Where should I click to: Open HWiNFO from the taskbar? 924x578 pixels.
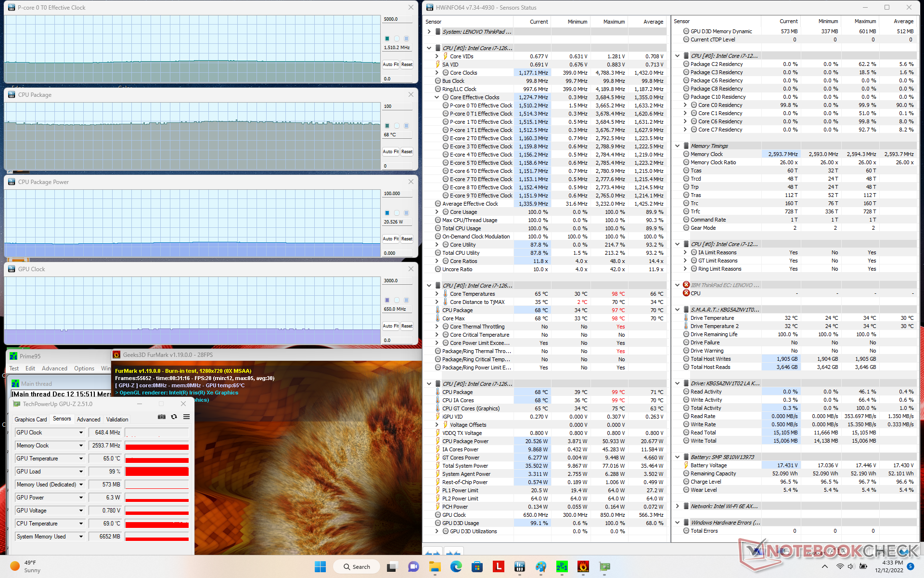point(519,566)
